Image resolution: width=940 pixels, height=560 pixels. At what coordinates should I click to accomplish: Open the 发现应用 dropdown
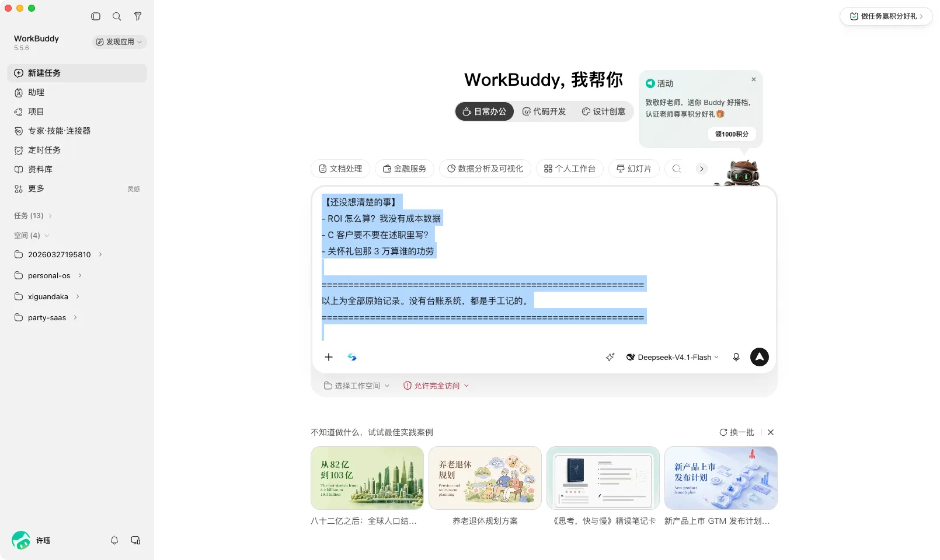(x=120, y=42)
